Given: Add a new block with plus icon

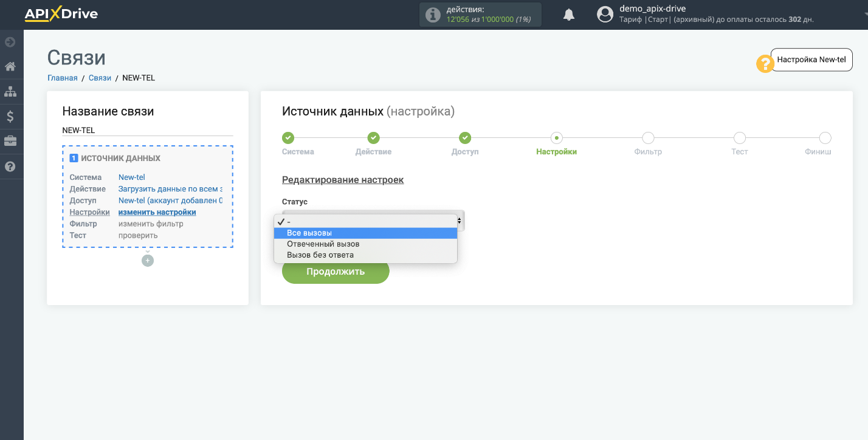Looking at the screenshot, I should 148,261.
